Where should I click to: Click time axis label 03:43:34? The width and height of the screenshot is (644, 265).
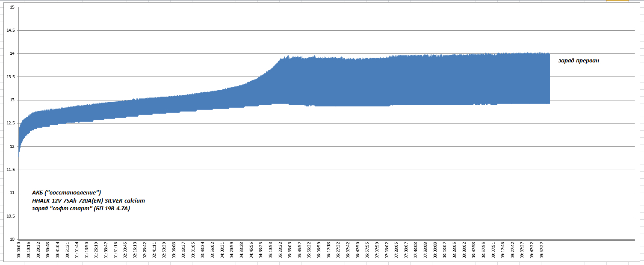click(203, 250)
